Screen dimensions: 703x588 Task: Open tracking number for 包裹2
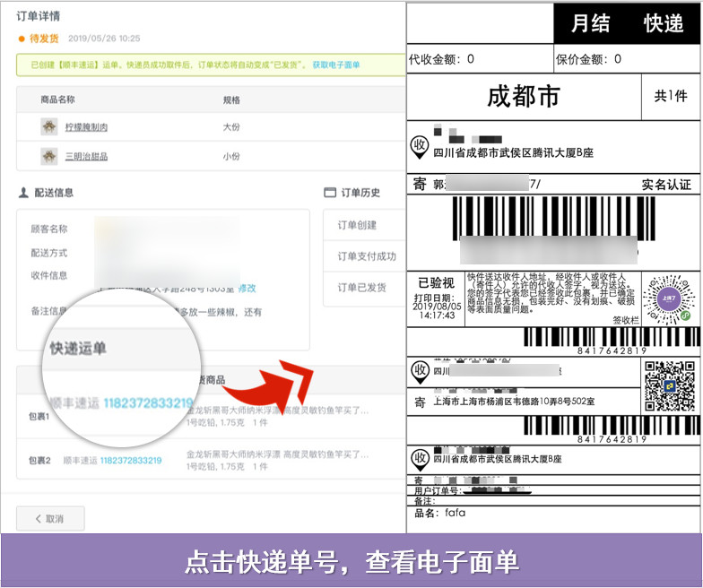click(131, 461)
